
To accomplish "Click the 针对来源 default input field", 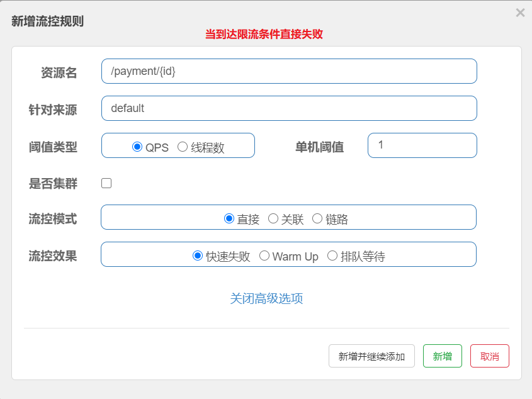I will 288,108.
